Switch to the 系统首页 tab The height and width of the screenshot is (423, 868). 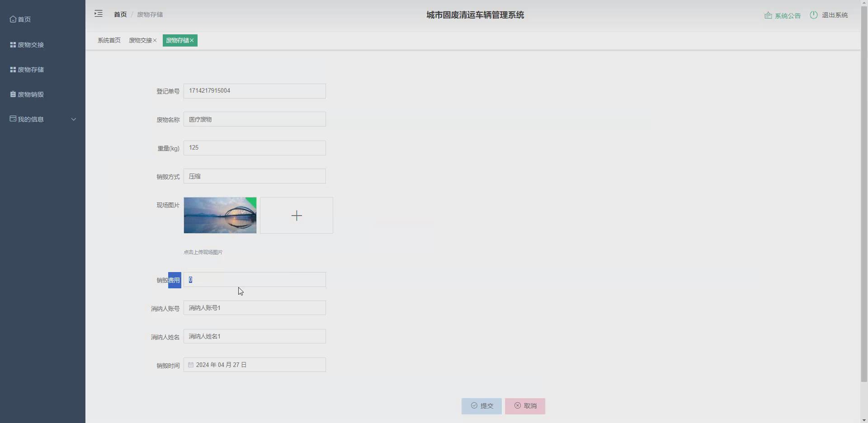coord(108,40)
